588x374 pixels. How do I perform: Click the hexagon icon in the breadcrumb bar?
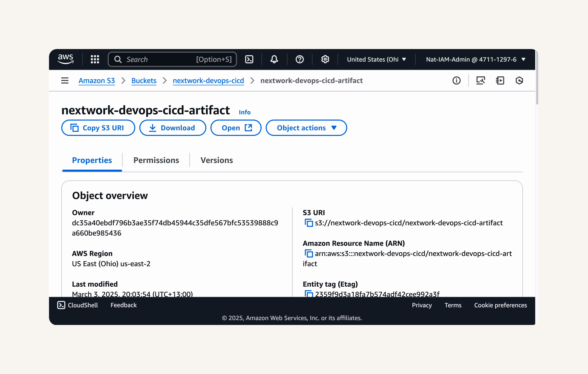[x=519, y=80]
